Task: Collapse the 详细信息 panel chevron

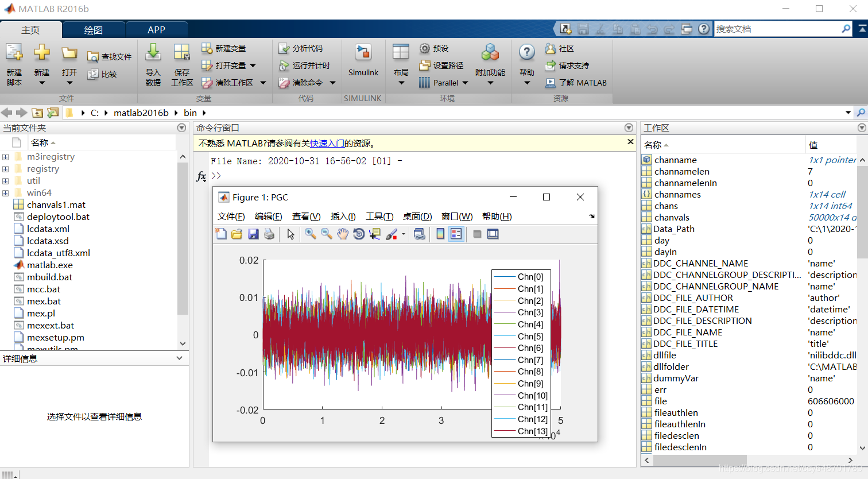Action: point(179,358)
